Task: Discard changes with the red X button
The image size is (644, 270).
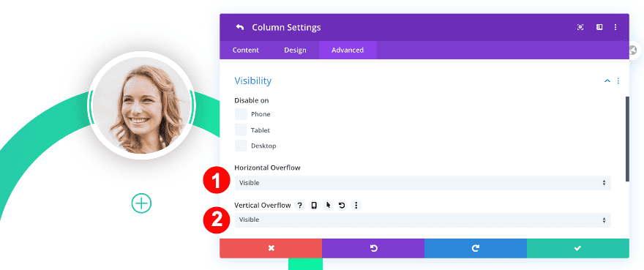Action: pyautogui.click(x=271, y=248)
